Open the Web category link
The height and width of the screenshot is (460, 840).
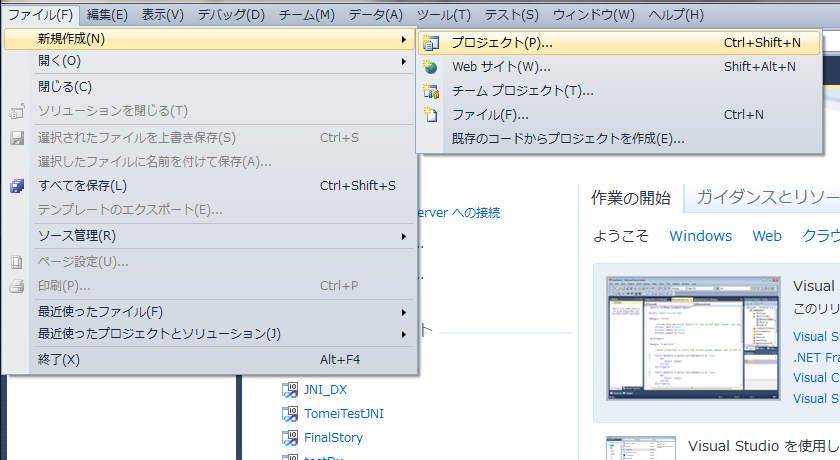[x=767, y=236]
